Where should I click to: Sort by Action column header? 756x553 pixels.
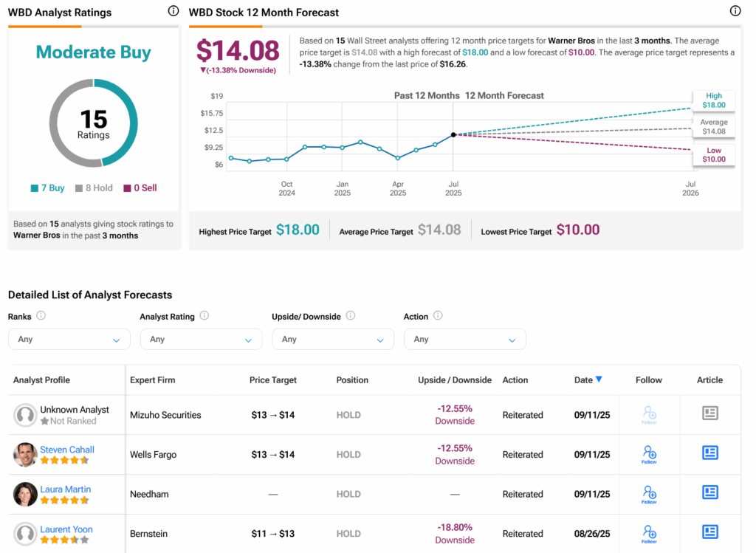click(x=515, y=380)
